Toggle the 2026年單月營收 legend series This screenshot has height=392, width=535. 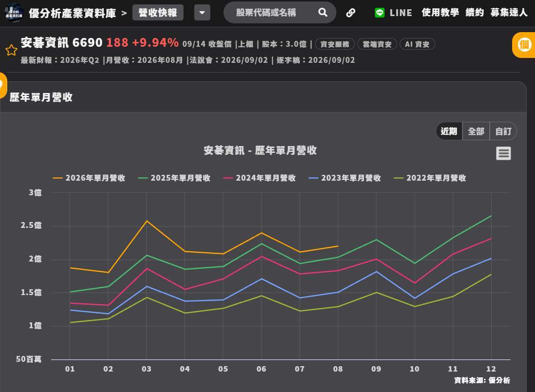89,178
